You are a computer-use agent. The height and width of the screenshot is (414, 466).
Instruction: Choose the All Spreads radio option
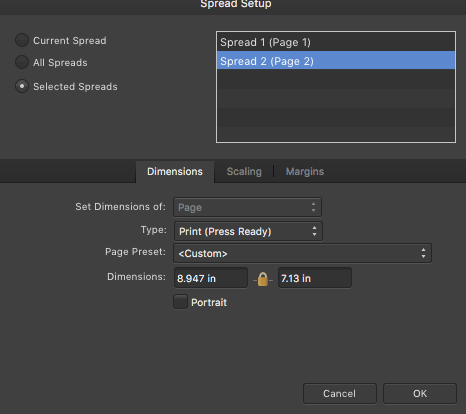click(22, 62)
